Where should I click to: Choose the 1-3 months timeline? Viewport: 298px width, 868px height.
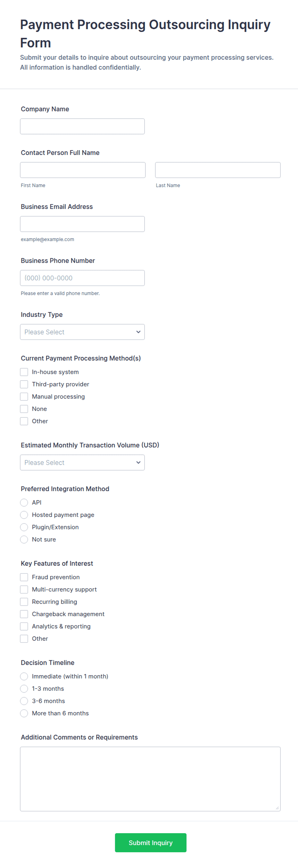click(x=24, y=689)
